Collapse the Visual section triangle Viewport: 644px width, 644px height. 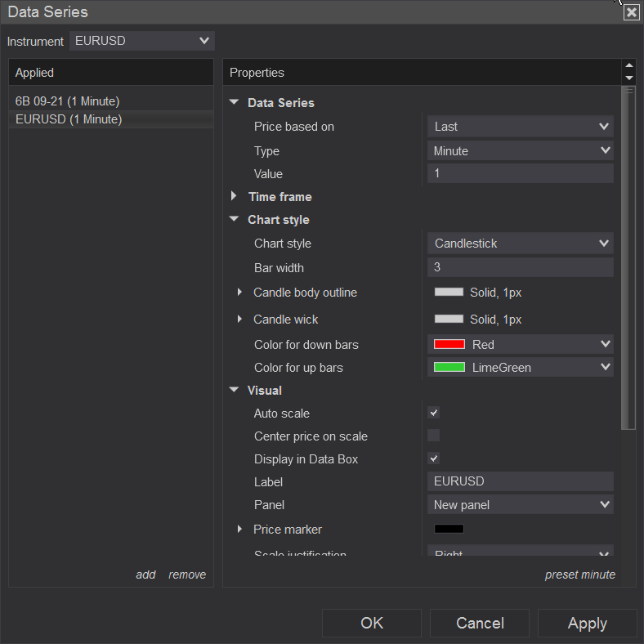click(x=235, y=391)
